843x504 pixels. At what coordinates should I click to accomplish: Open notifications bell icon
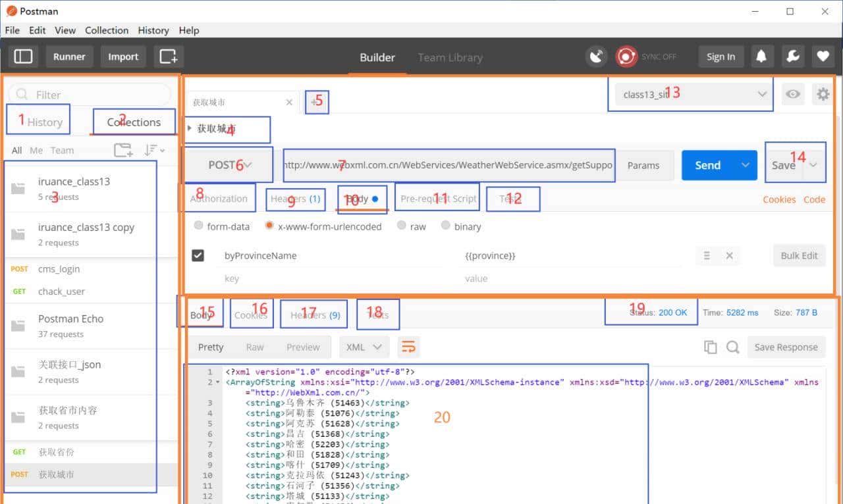761,57
